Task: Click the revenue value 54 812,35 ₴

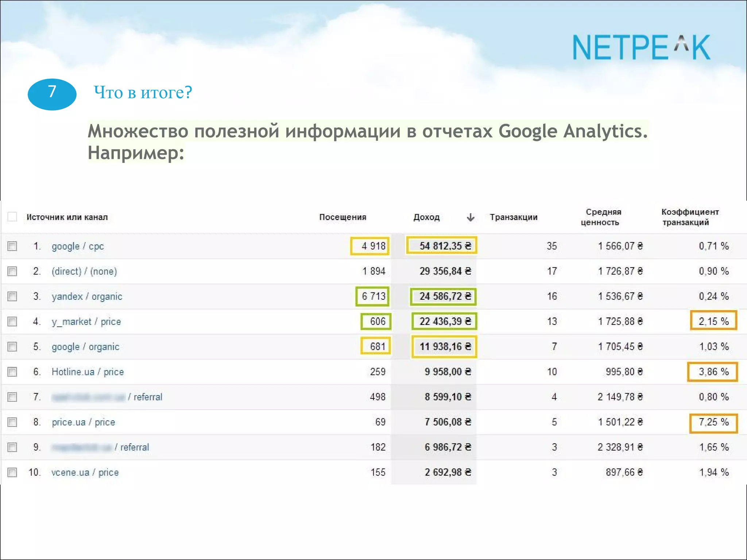Action: (445, 246)
